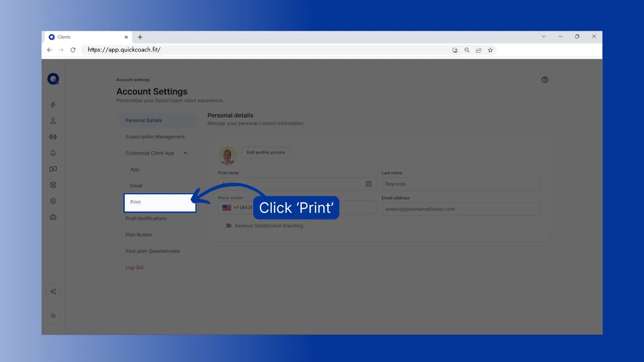The height and width of the screenshot is (362, 644).
Task: Click the Email address input field
Action: [461, 209]
